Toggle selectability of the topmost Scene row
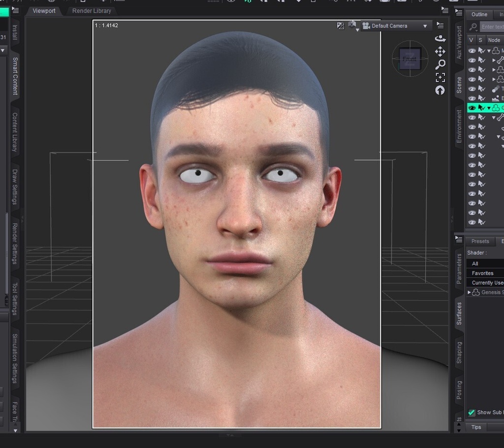 [x=481, y=51]
